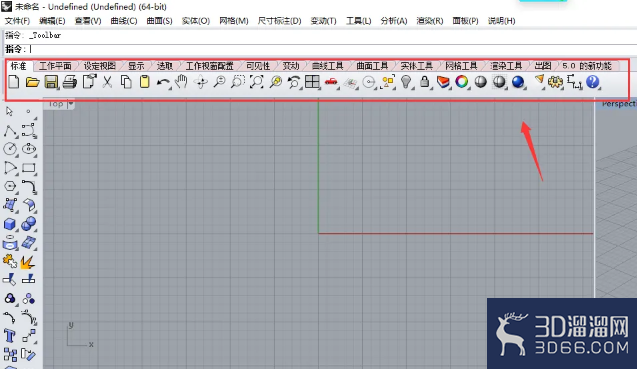This screenshot has width=637, height=369.
Task: Click the Explode icon
Action: pyautogui.click(x=28, y=262)
